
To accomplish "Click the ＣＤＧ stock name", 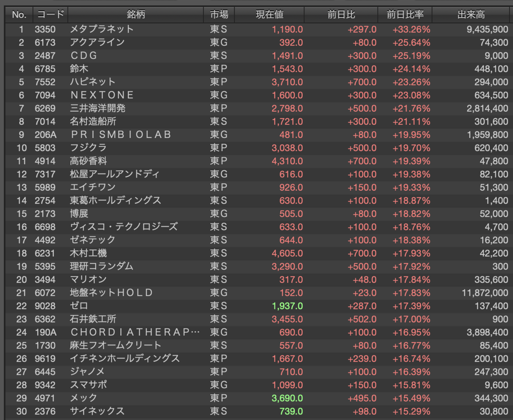I will [x=84, y=56].
